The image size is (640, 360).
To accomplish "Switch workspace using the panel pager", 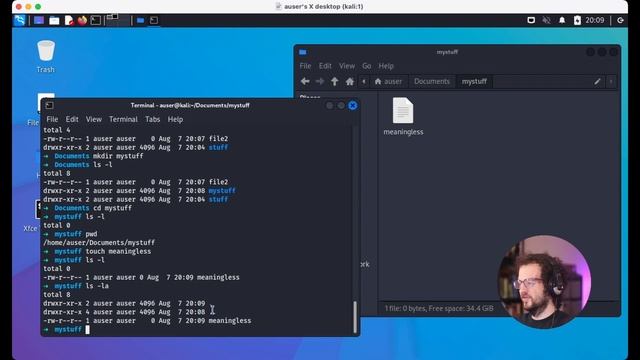I will coord(118,20).
